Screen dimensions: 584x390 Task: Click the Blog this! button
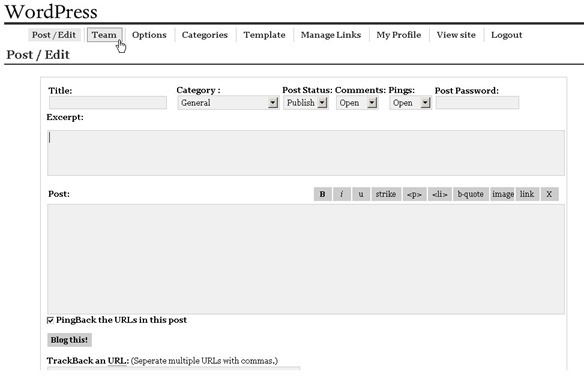pos(69,340)
